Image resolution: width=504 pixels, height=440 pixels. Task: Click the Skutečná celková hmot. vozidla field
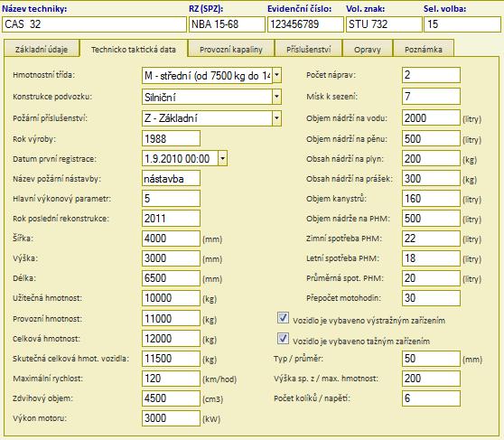(x=171, y=359)
